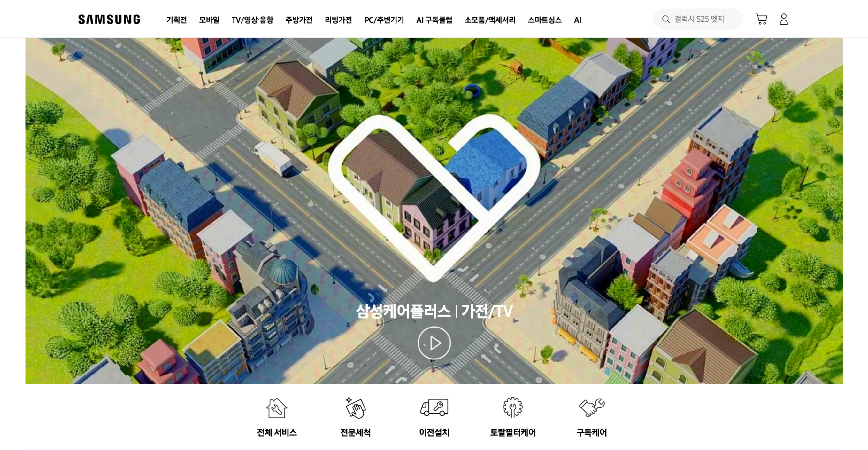Open 소모품/액세서리 menu
868x450 pixels.
[490, 20]
